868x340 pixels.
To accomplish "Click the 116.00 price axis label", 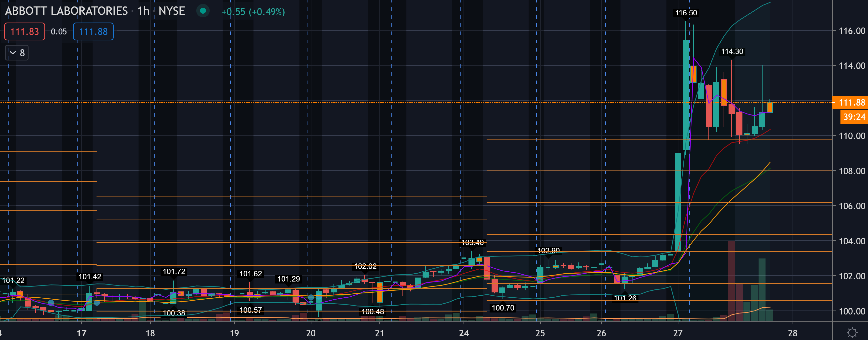I will (852, 31).
